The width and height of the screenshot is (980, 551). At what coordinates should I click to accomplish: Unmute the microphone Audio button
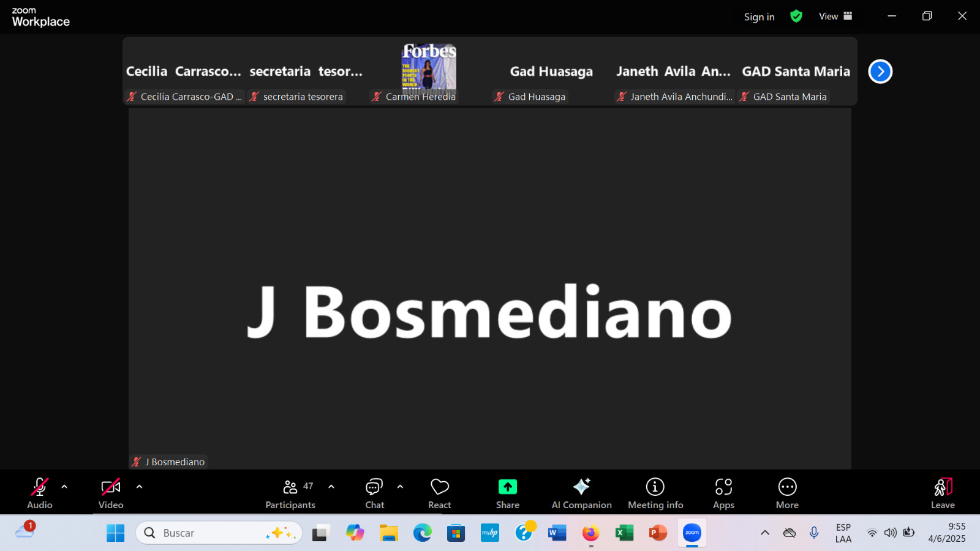40,493
